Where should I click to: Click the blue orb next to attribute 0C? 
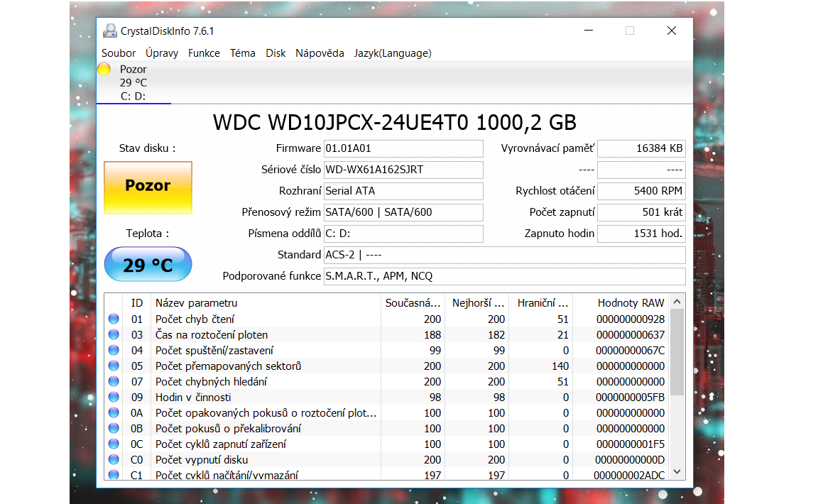114,444
